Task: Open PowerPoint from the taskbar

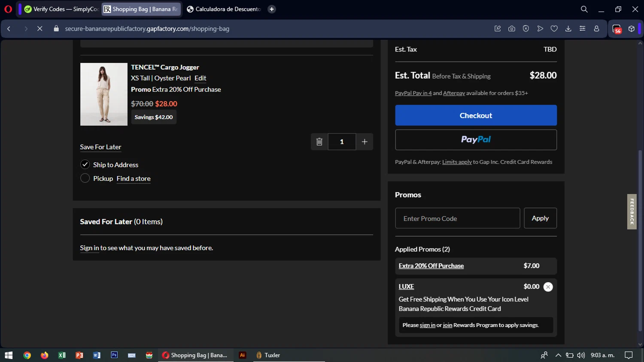Action: coord(79,355)
